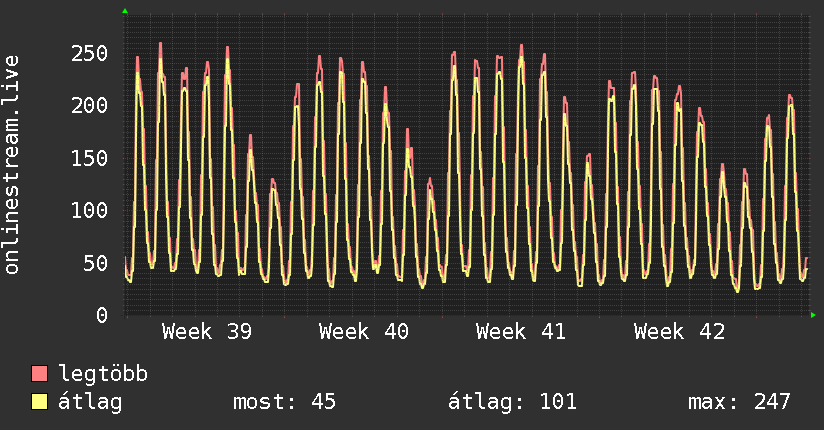Click the green arrowhead atop the y-axis
This screenshot has width=824, height=430.
pyautogui.click(x=125, y=11)
